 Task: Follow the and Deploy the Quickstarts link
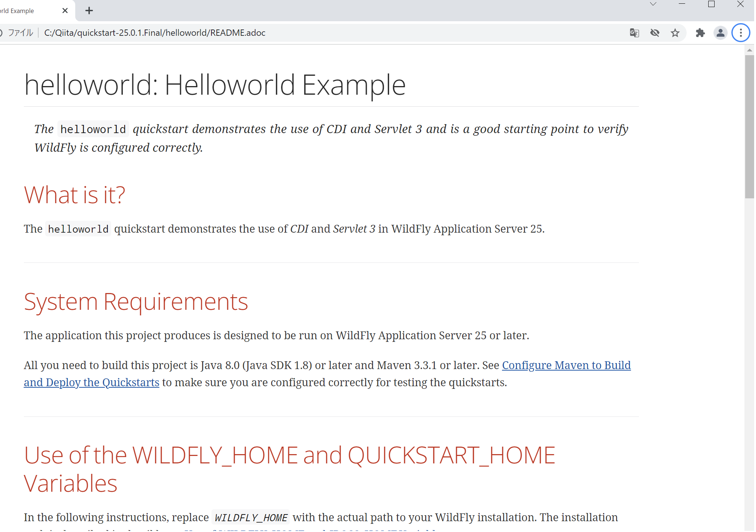[91, 382]
